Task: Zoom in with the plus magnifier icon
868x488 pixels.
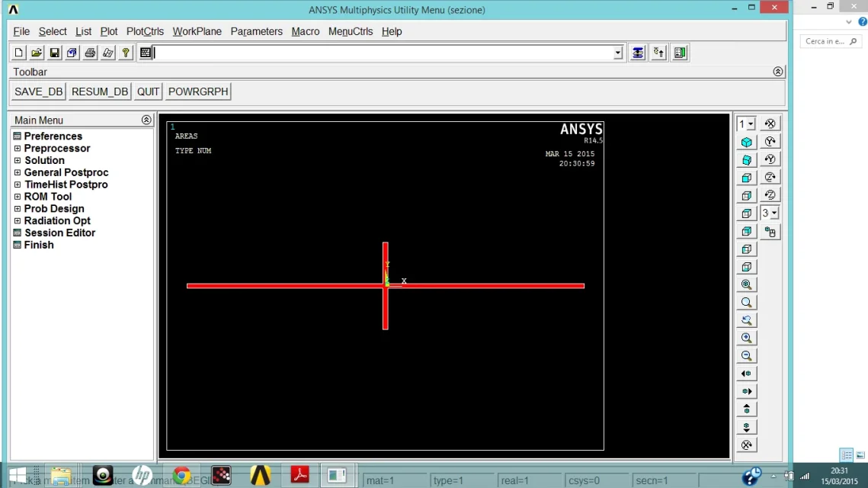Action: click(747, 338)
